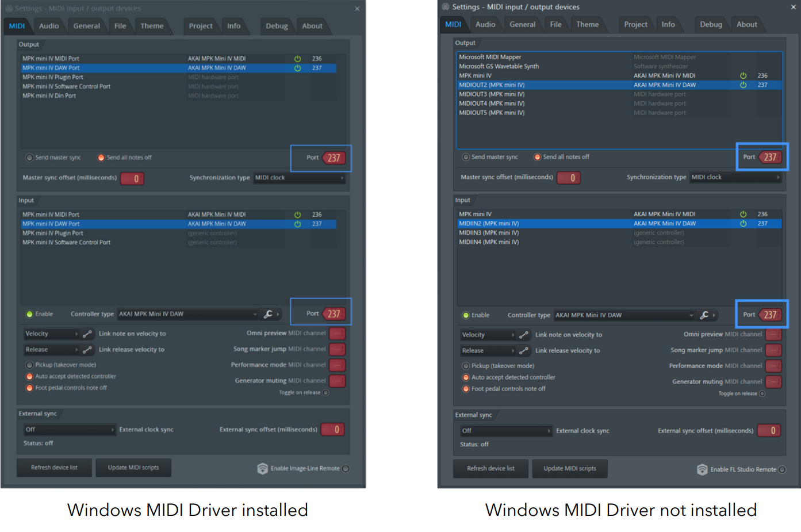801x532 pixels.
Task: Click the wrench icon in driver-installed window
Action: tap(268, 314)
